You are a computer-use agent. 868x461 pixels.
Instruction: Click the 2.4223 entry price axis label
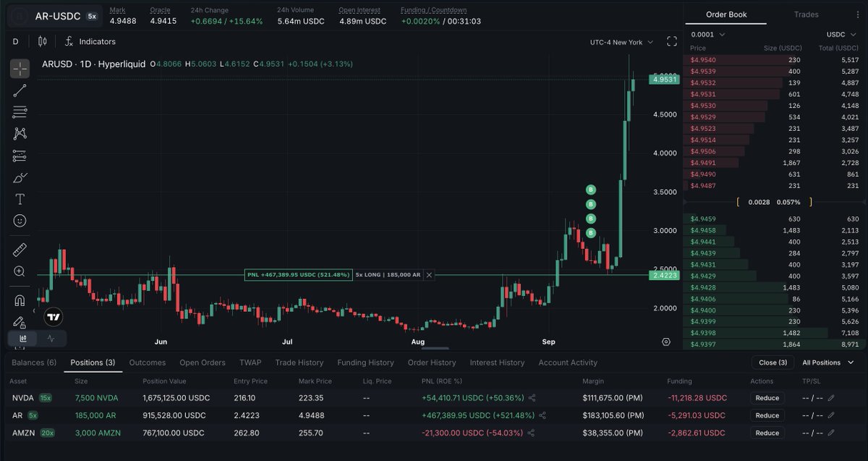[x=664, y=275]
